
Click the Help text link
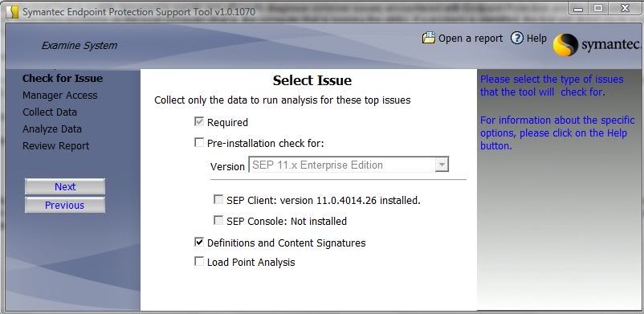pyautogui.click(x=536, y=39)
